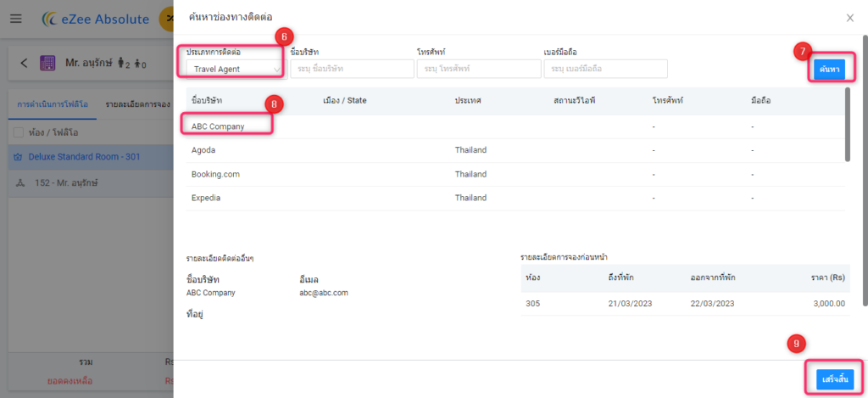
Task: Click the ออกจากที่พัก column header
Action: coord(713,277)
